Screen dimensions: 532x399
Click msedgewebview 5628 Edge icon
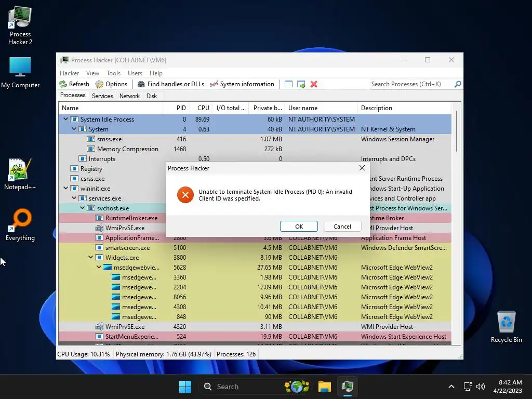pos(107,268)
